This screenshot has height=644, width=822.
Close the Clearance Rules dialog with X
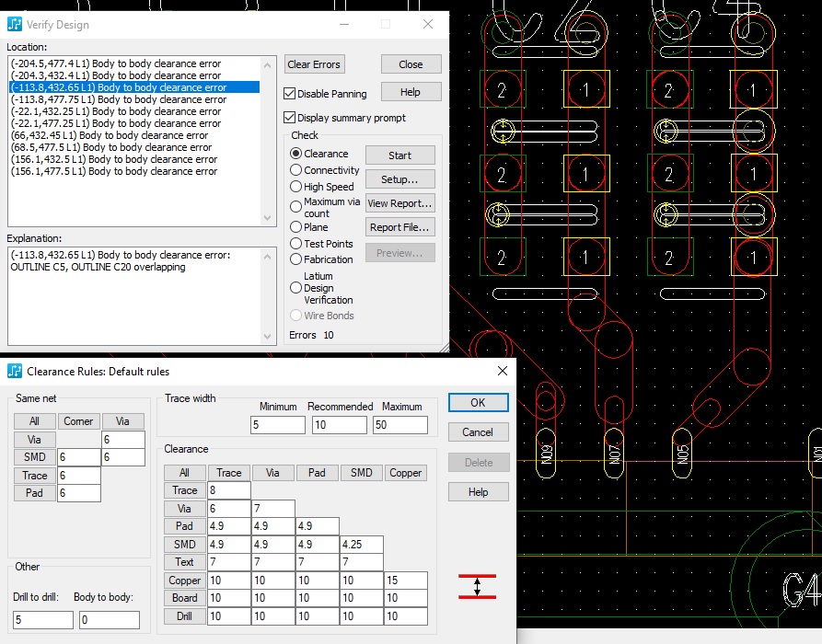tap(503, 371)
